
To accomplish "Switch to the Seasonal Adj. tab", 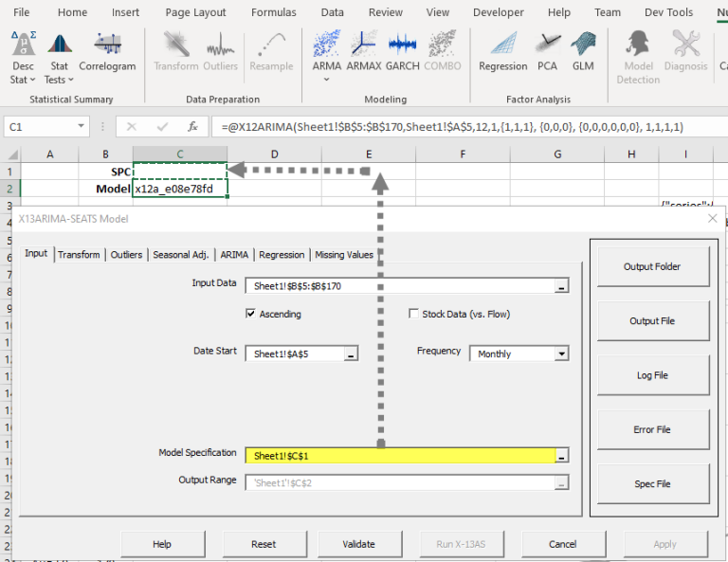I will click(x=181, y=255).
